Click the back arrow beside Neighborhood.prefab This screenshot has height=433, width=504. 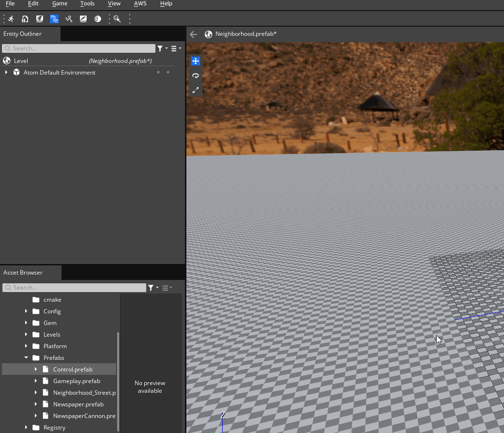pos(194,34)
